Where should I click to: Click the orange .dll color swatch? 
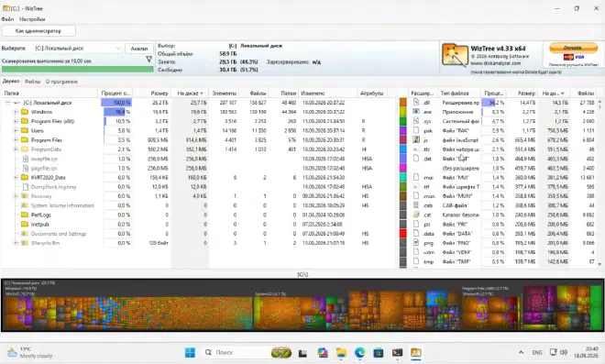(x=402, y=103)
